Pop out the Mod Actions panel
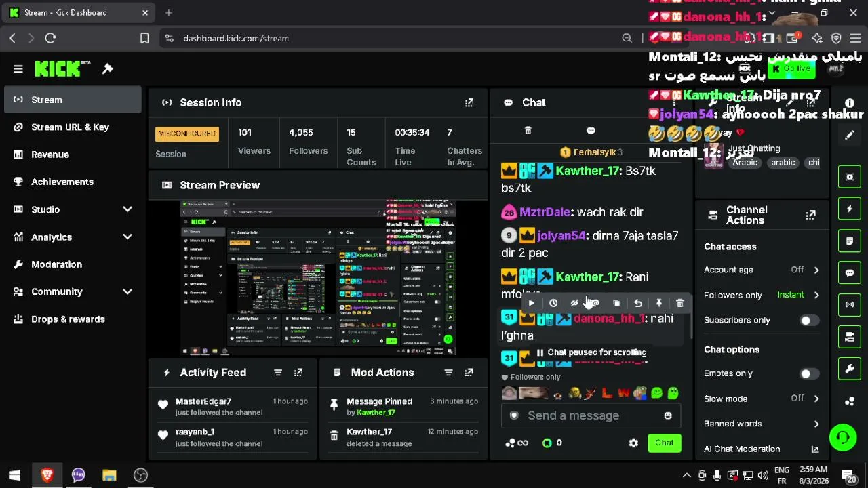This screenshot has width=868, height=488. [469, 372]
